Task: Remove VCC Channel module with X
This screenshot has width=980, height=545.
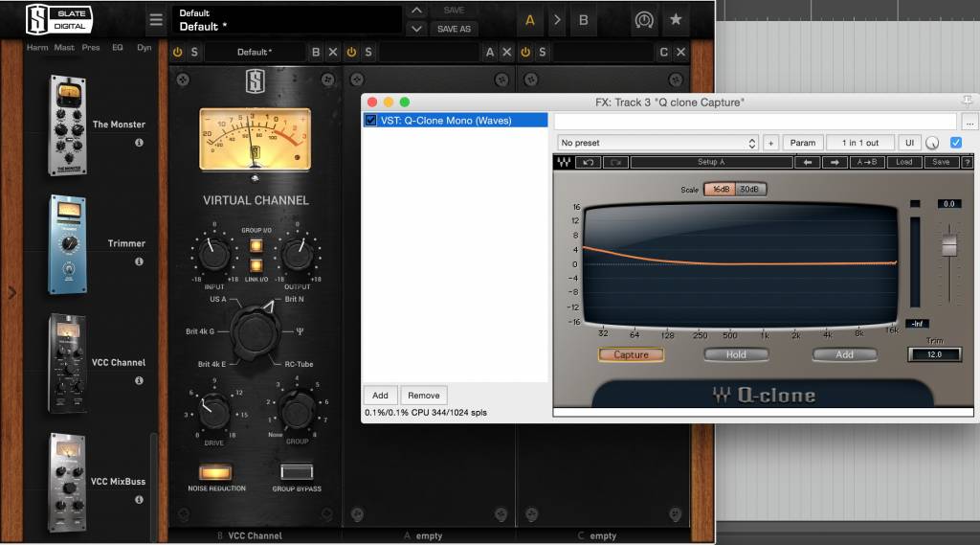Action: [x=332, y=52]
